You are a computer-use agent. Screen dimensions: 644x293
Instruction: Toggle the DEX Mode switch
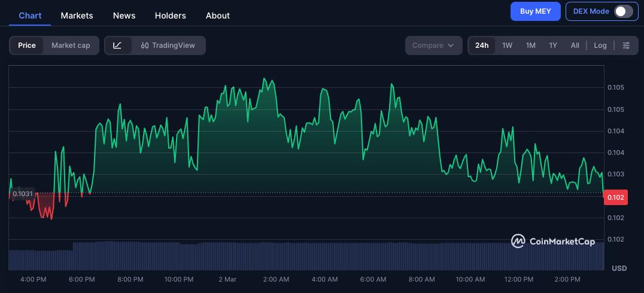pyautogui.click(x=624, y=11)
